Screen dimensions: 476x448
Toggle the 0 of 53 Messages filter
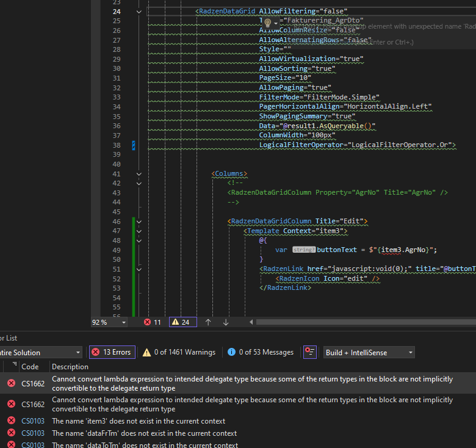[x=261, y=352]
